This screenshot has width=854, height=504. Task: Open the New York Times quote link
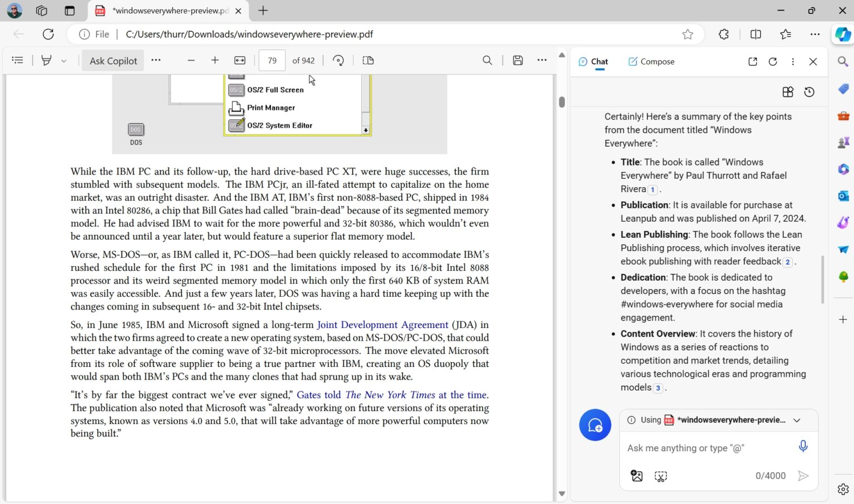392,395
